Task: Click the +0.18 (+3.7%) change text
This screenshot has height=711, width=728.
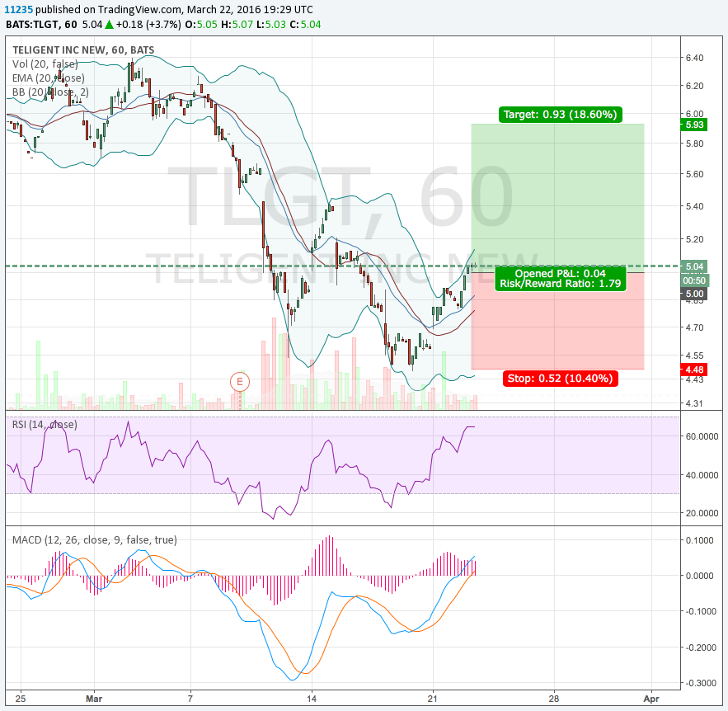Action: (x=148, y=25)
